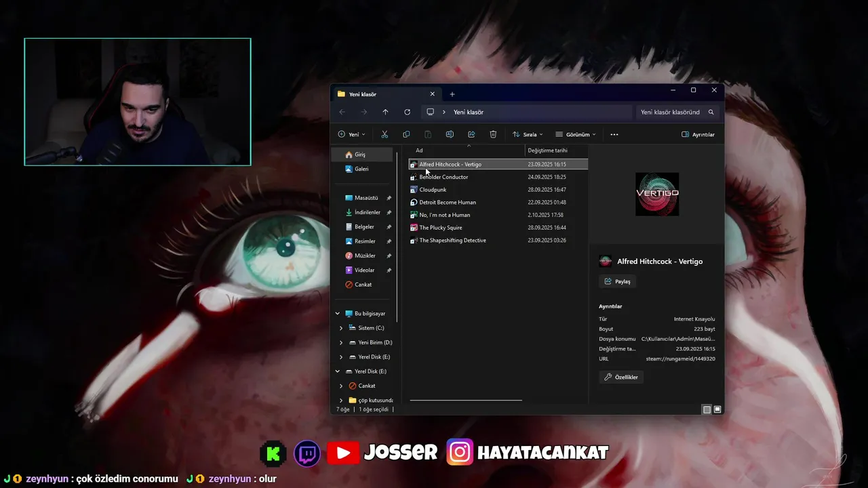Unpin Masaüstü from quick access
Viewport: 868px width, 488px height.
[389, 198]
